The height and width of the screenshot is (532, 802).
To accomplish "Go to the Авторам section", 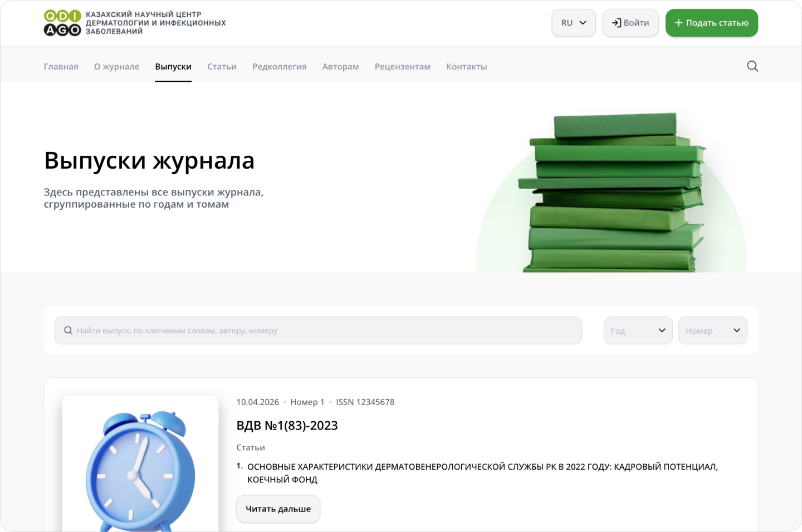I will [x=340, y=66].
